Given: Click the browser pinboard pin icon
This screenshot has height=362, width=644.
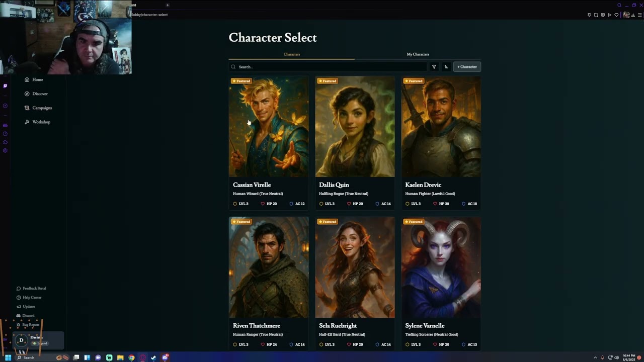Looking at the screenshot, I should point(589,15).
